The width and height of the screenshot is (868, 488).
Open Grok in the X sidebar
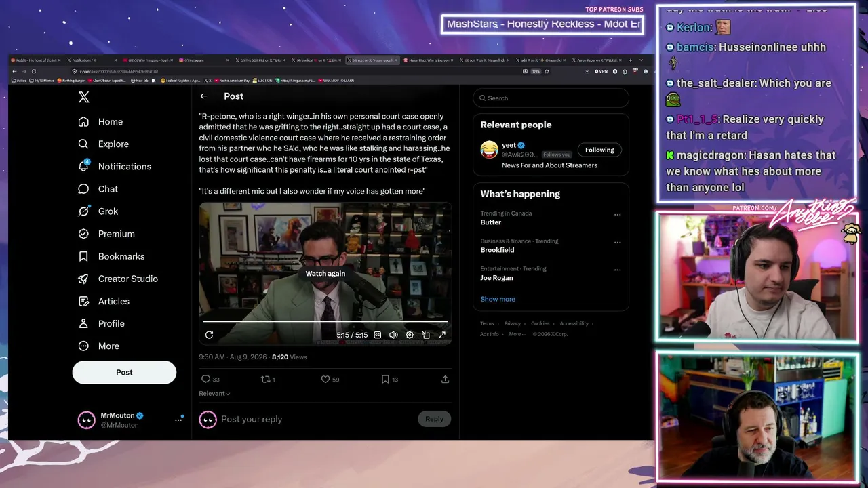click(x=98, y=211)
